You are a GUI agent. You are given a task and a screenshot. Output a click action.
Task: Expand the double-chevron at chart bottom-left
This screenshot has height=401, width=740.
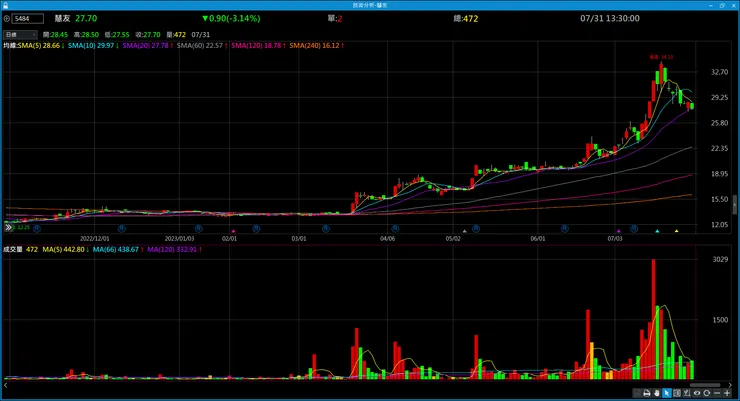tap(8, 227)
